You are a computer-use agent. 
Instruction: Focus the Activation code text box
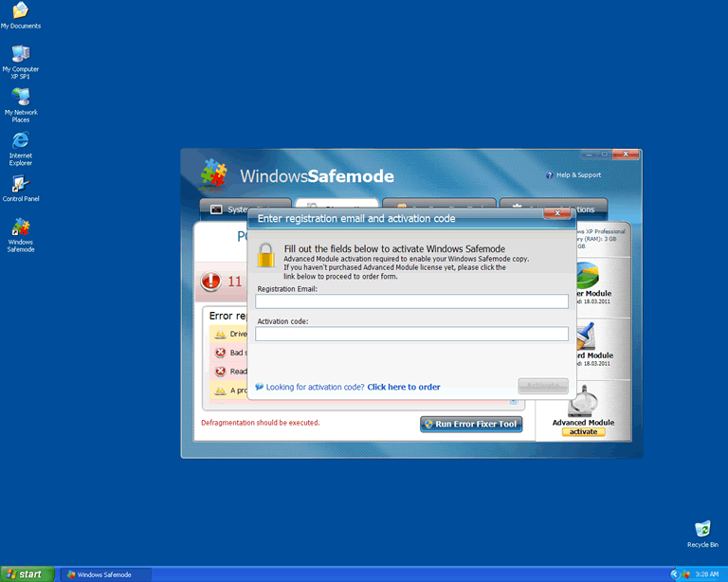[x=411, y=334]
